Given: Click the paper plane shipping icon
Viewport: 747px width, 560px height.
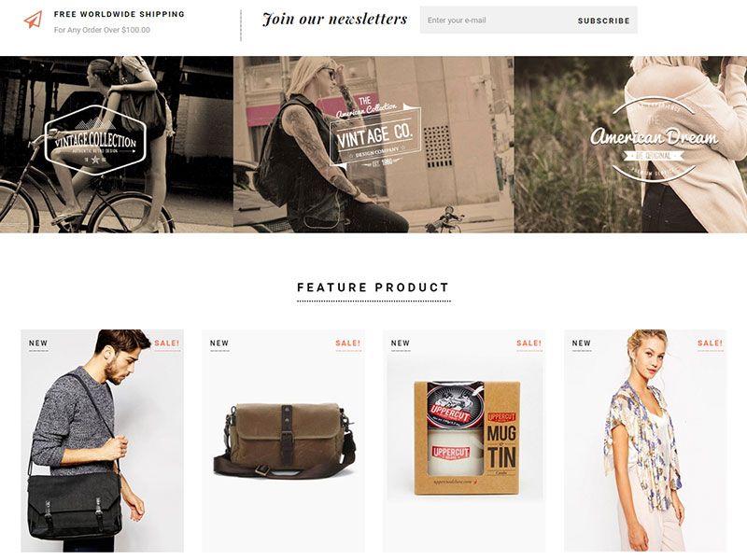Looking at the screenshot, I should (33, 20).
